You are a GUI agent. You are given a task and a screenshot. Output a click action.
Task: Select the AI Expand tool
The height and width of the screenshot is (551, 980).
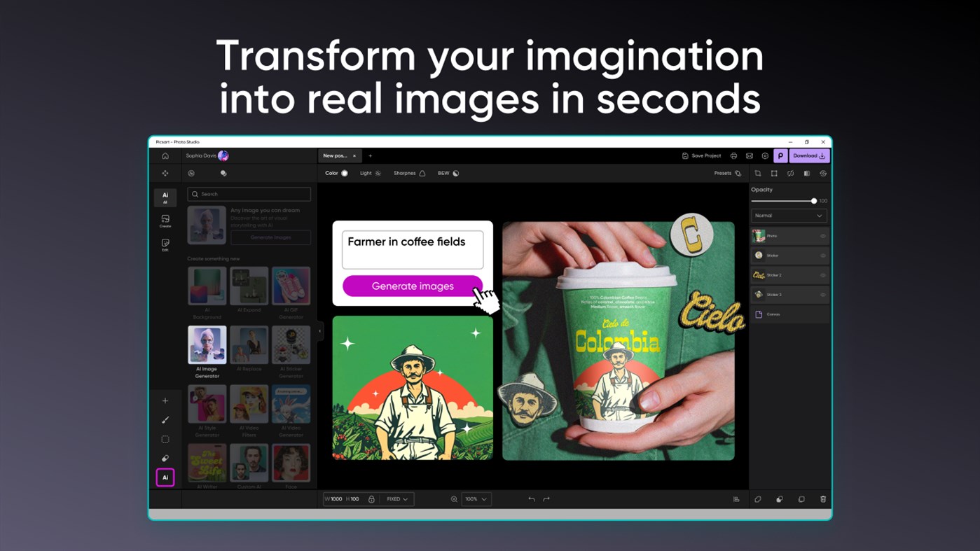(x=249, y=287)
